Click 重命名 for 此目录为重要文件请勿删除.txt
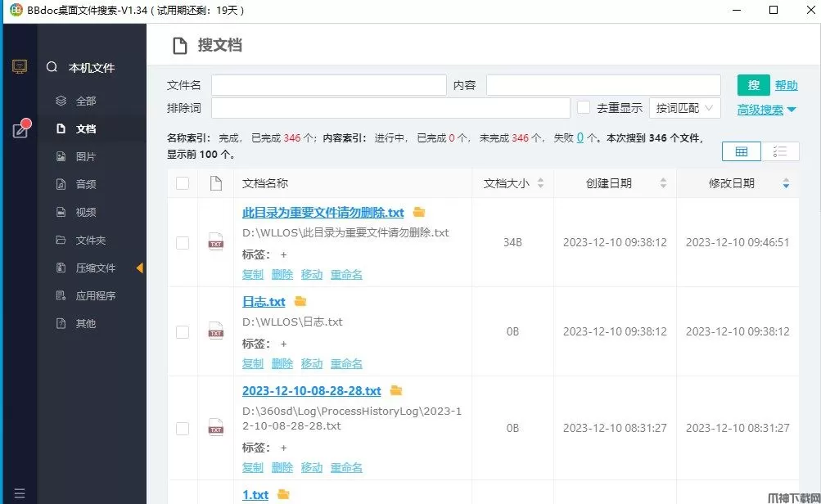821x504 pixels. tap(346, 274)
